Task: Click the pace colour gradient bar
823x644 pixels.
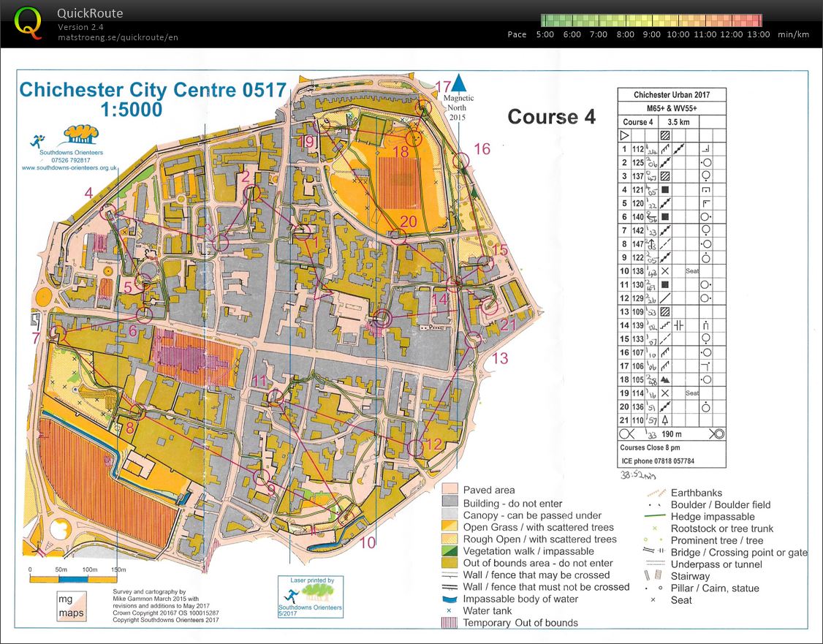Action: [x=651, y=20]
